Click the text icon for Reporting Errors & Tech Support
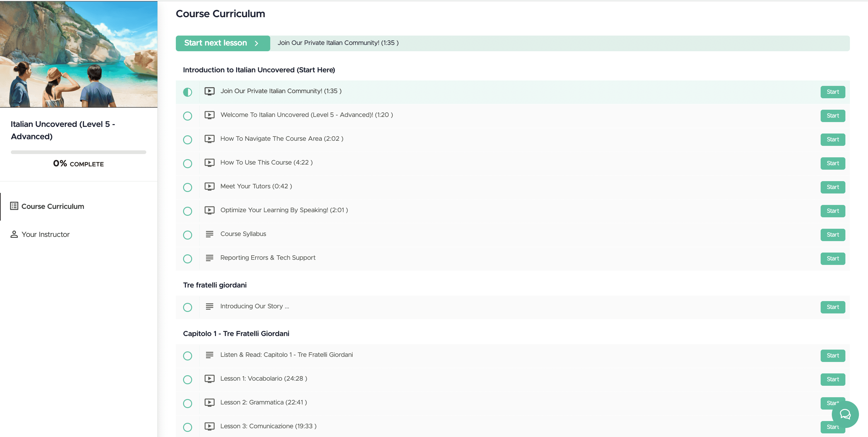 click(x=209, y=258)
